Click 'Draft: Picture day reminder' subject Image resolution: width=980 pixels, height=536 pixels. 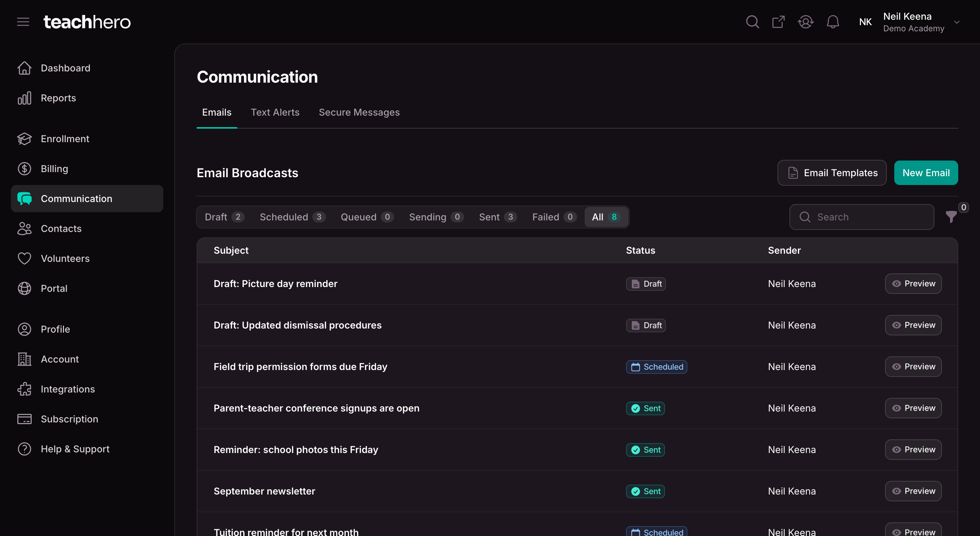click(x=275, y=284)
